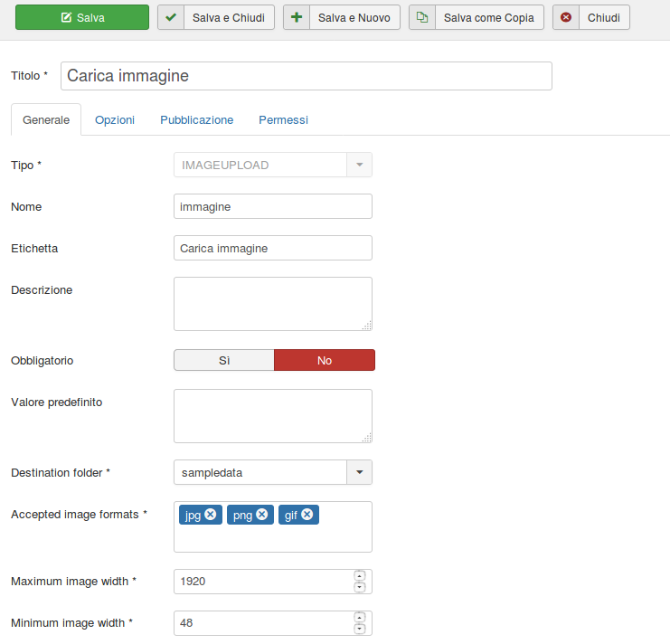
Task: Remove the png format tag
Action: coord(262,515)
